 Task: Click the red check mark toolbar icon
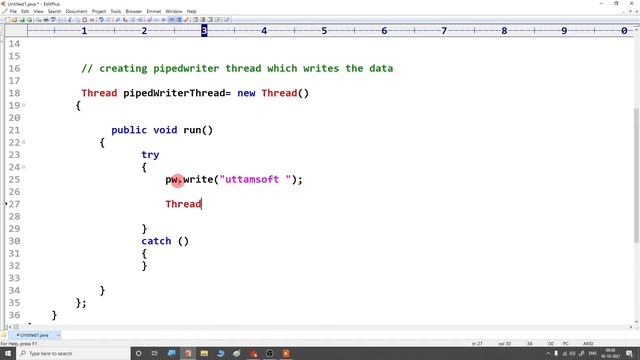[187, 20]
